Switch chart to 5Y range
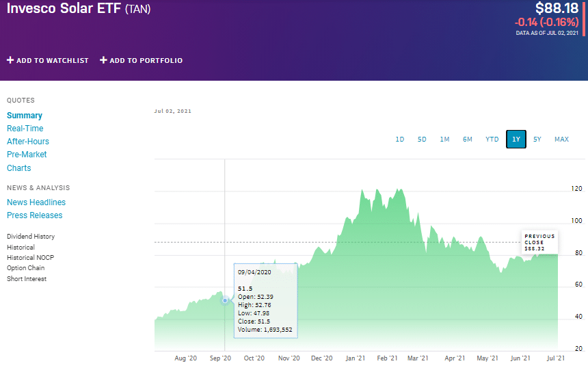Screen dimensions: 588x370 [537, 140]
